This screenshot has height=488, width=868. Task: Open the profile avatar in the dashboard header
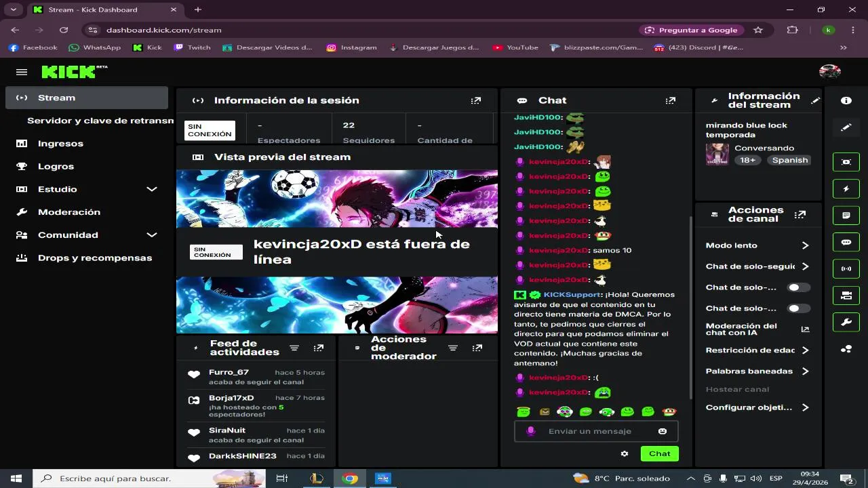point(830,72)
